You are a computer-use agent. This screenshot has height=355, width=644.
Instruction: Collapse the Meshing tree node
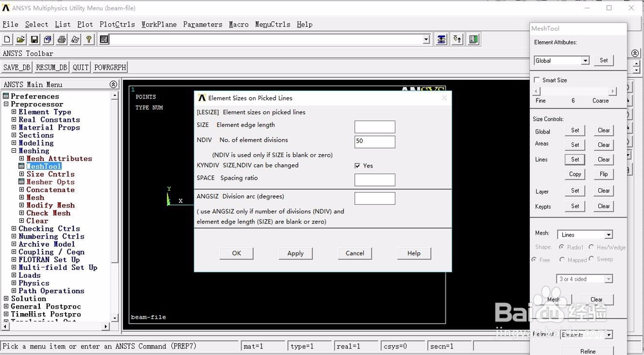click(x=14, y=151)
